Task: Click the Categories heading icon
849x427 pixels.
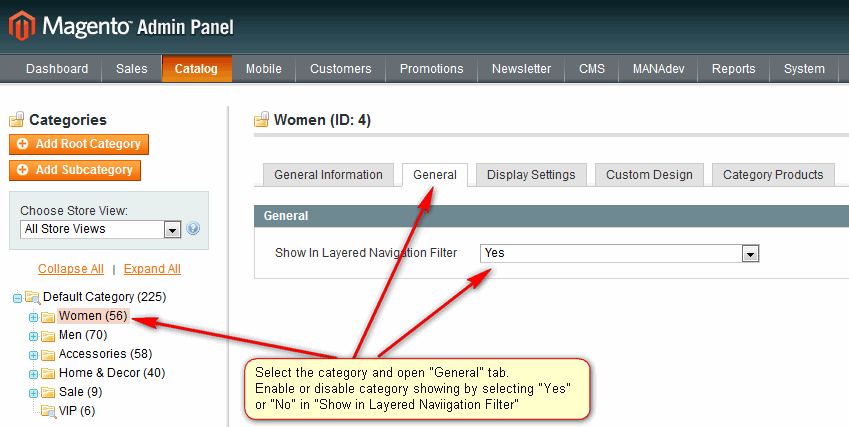Action: [17, 119]
